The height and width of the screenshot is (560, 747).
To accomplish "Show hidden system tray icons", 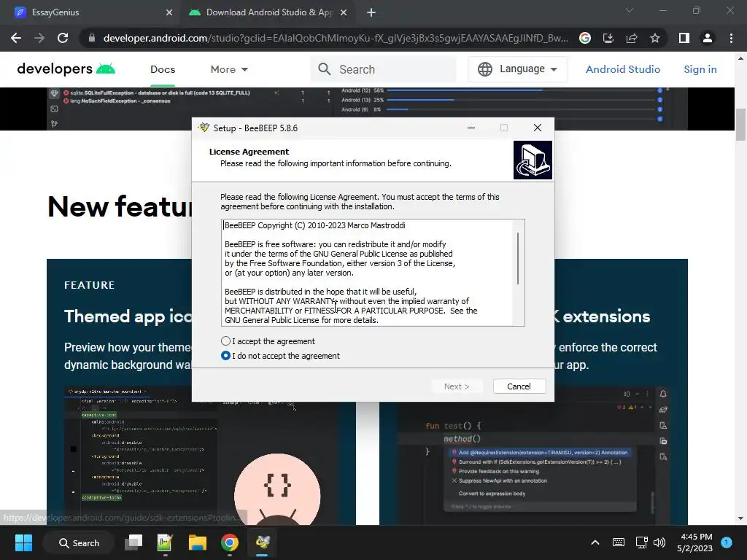I will coord(595,542).
